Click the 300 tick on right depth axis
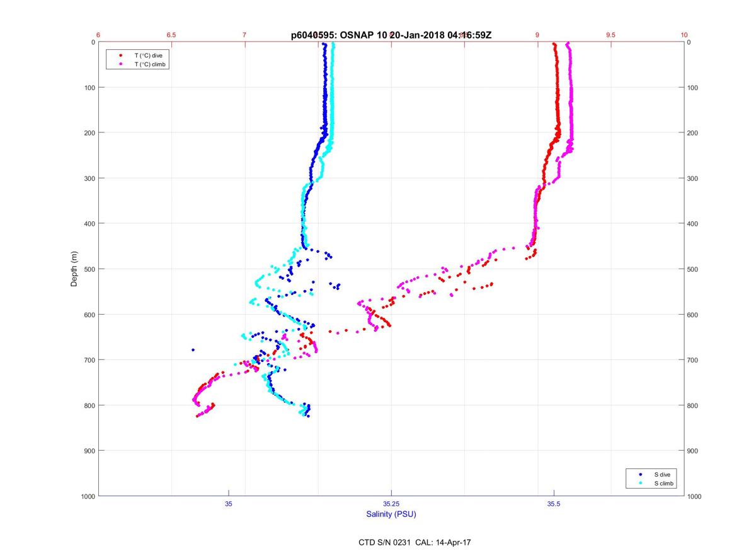The height and width of the screenshot is (558, 756). [x=693, y=178]
